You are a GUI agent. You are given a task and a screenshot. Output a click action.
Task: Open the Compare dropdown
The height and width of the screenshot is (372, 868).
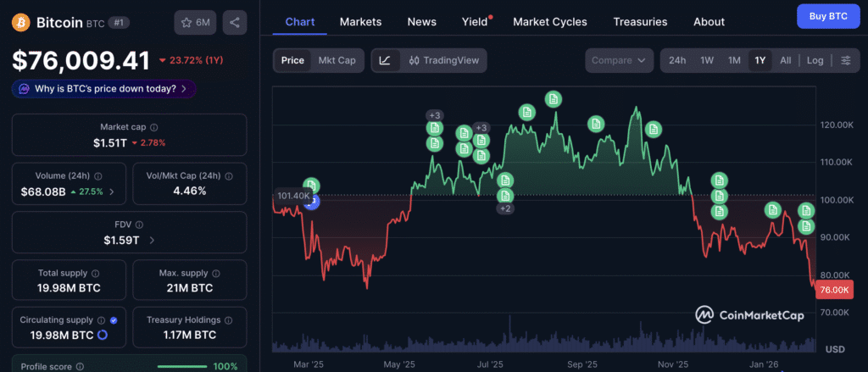pos(618,60)
